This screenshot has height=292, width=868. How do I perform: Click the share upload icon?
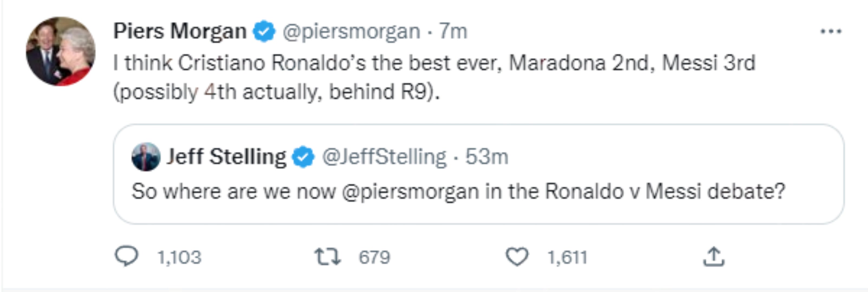(713, 257)
